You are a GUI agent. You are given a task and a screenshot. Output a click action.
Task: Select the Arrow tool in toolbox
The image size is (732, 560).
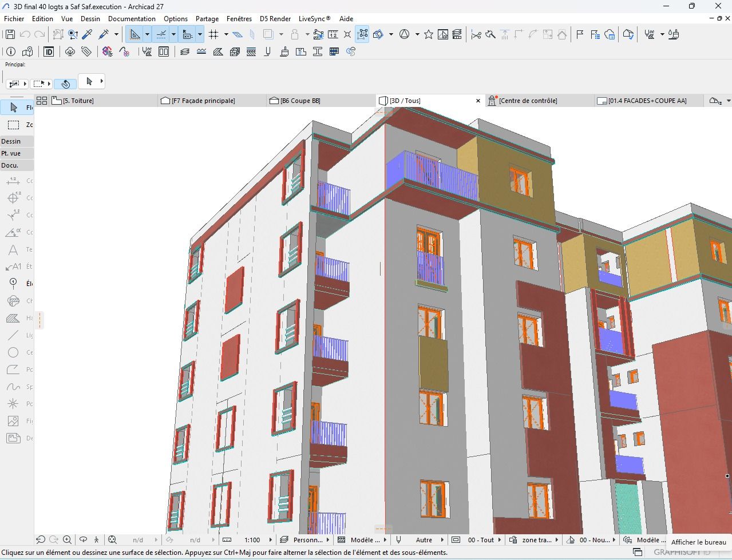14,108
